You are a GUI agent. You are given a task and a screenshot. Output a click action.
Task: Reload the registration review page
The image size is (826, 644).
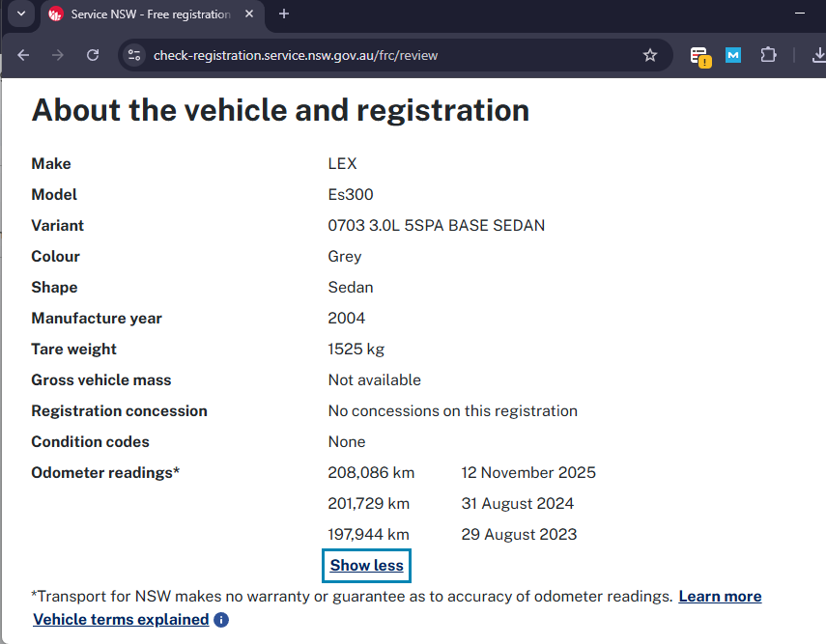(93, 55)
